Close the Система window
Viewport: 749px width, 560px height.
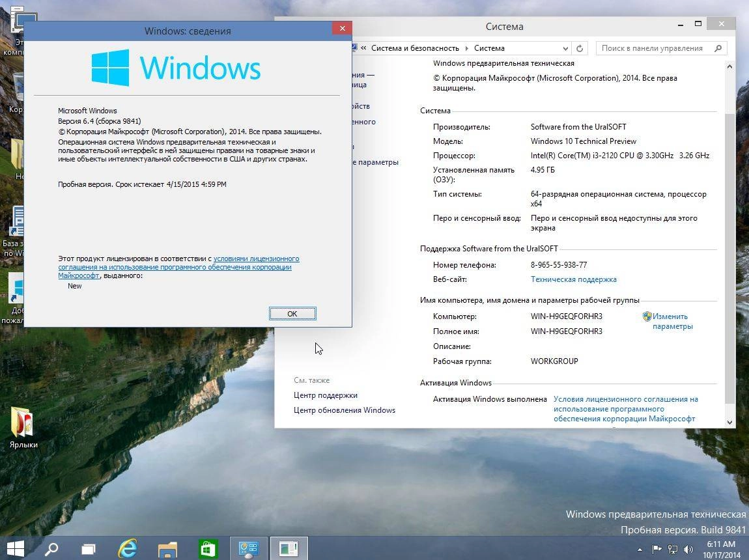[721, 23]
